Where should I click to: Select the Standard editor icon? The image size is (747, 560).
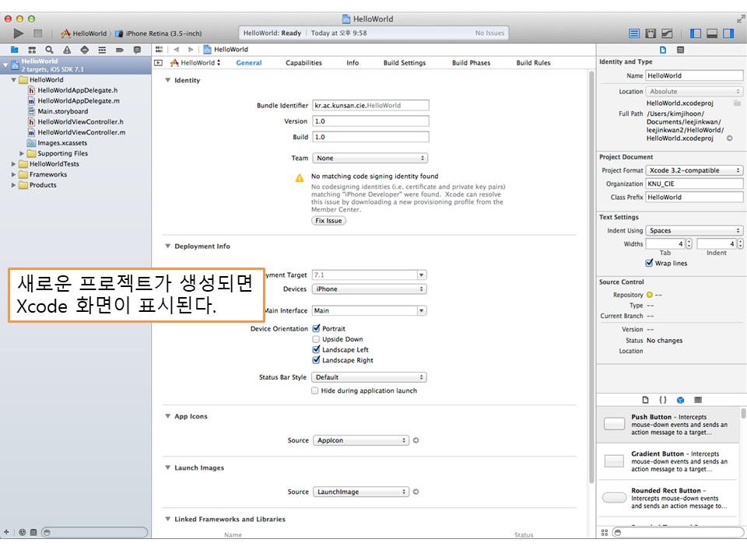click(634, 33)
